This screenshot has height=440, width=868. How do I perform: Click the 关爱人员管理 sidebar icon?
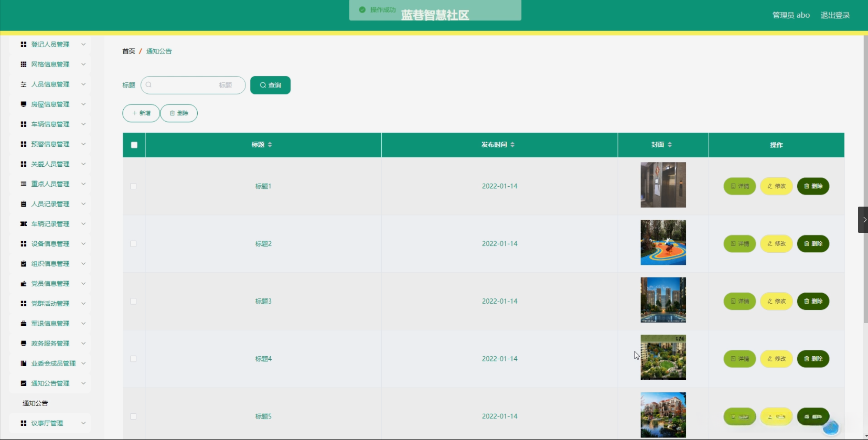pyautogui.click(x=24, y=164)
